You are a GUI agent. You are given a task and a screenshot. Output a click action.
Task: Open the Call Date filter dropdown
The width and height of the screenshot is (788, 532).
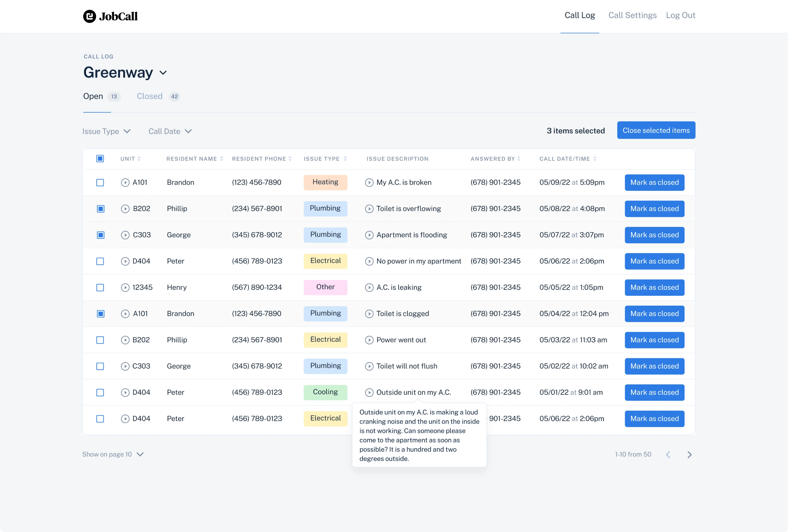[170, 131]
